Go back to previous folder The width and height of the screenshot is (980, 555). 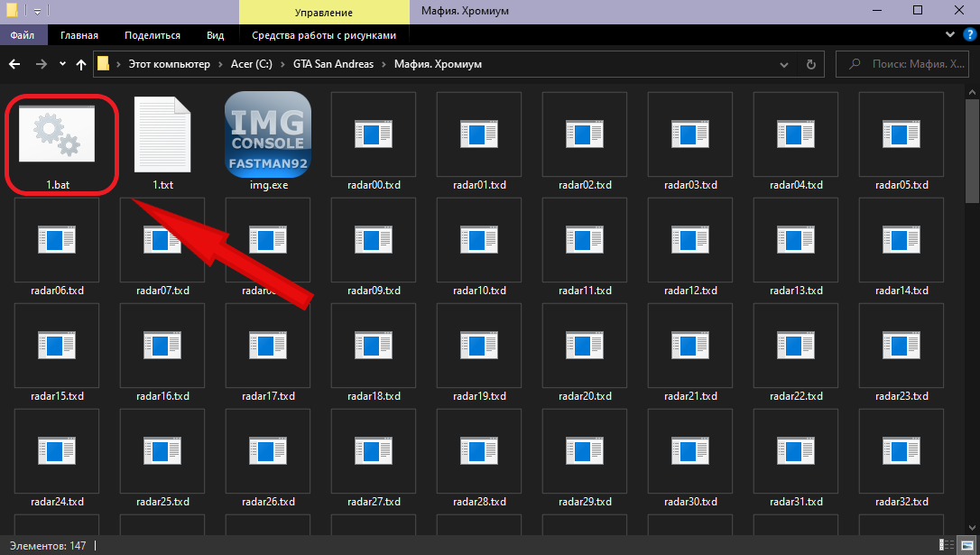14,64
